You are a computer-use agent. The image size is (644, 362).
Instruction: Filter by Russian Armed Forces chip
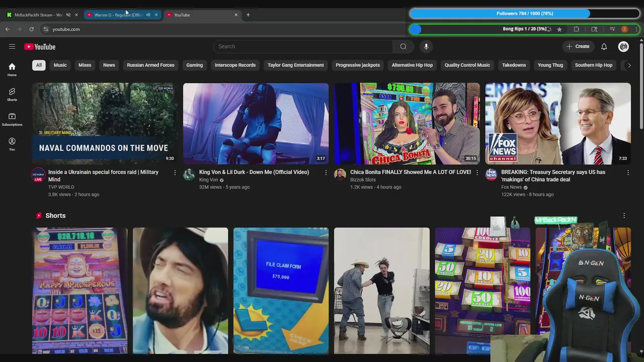tap(150, 65)
